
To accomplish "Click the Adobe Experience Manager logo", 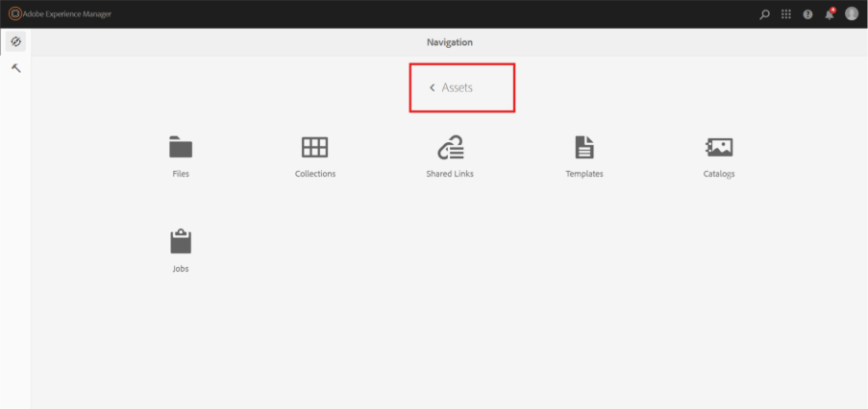I will [15, 13].
